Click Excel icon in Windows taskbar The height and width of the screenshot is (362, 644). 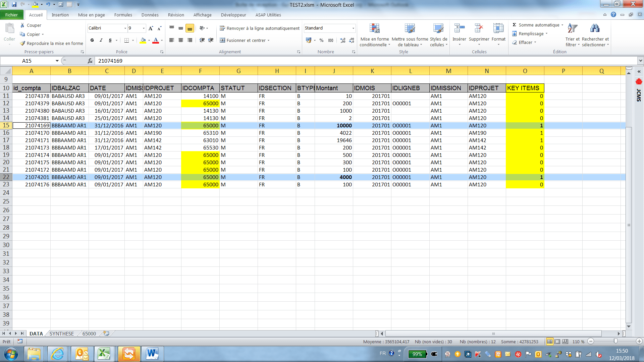(104, 354)
